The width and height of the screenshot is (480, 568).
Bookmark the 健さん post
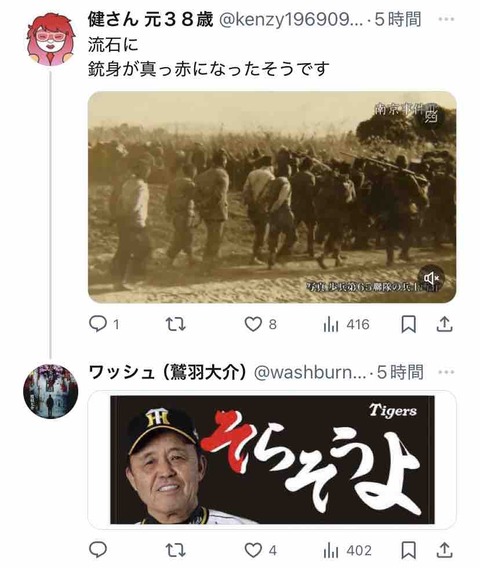(408, 324)
